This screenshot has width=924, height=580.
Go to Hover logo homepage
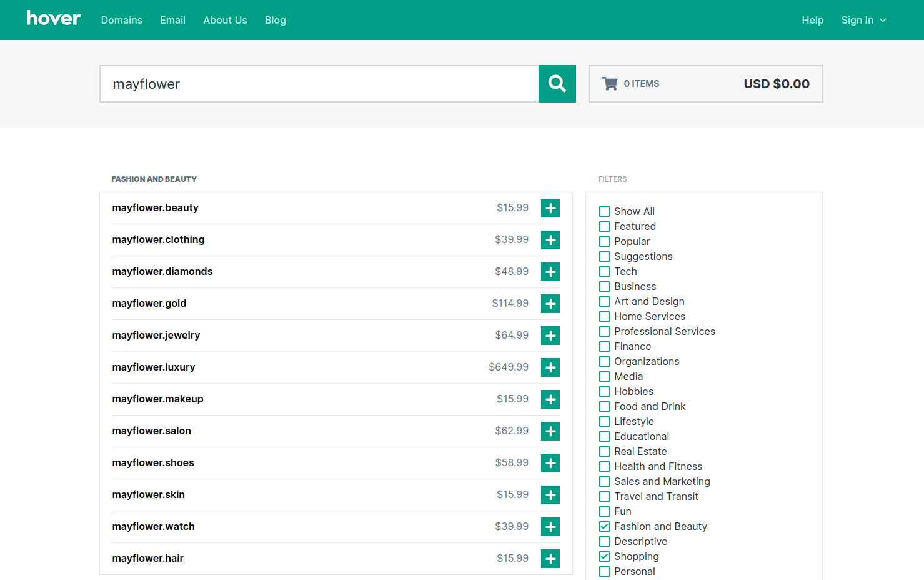54,19
